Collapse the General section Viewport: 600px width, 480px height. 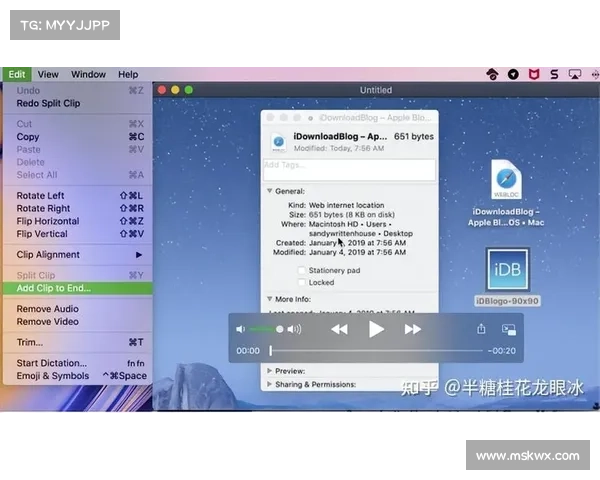(269, 191)
